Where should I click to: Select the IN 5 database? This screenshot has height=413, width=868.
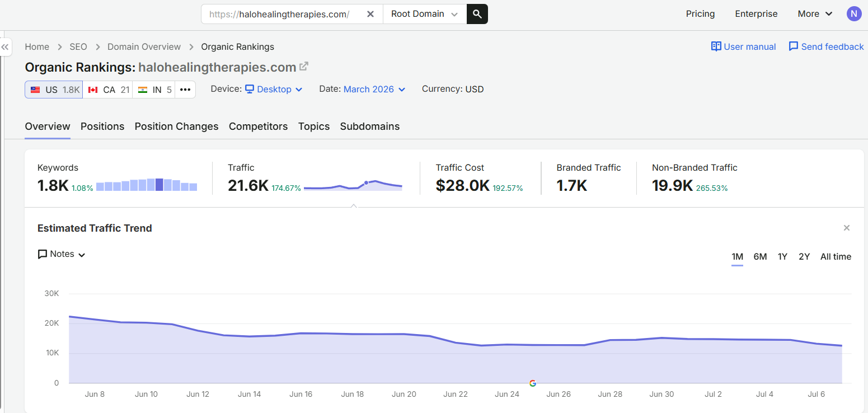coord(154,90)
